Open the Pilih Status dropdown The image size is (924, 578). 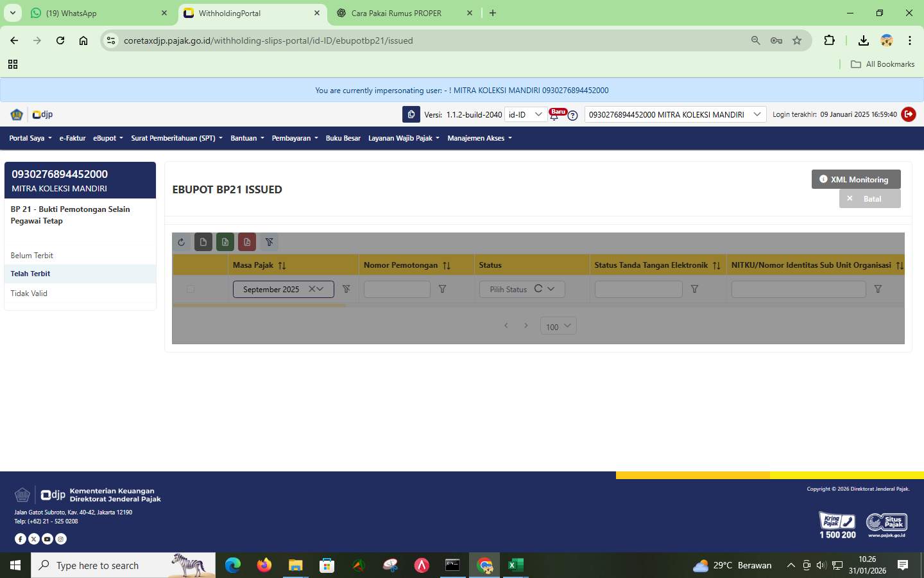pyautogui.click(x=521, y=289)
